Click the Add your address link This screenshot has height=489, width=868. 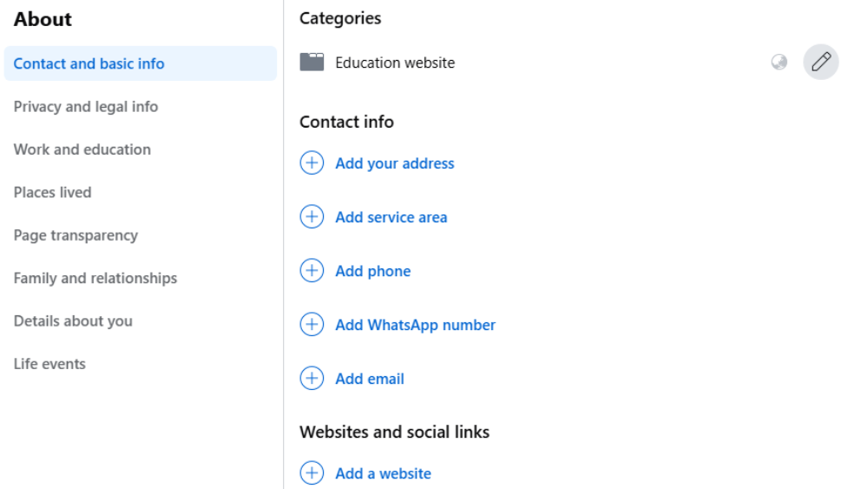[x=395, y=163]
